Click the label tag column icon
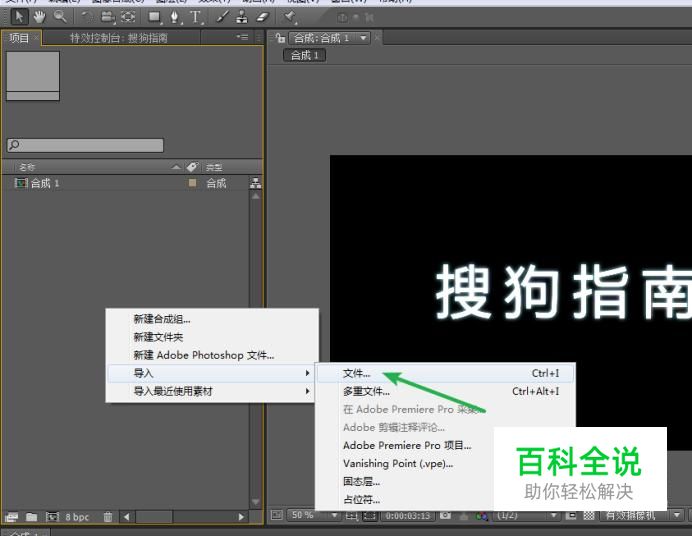 [192, 167]
